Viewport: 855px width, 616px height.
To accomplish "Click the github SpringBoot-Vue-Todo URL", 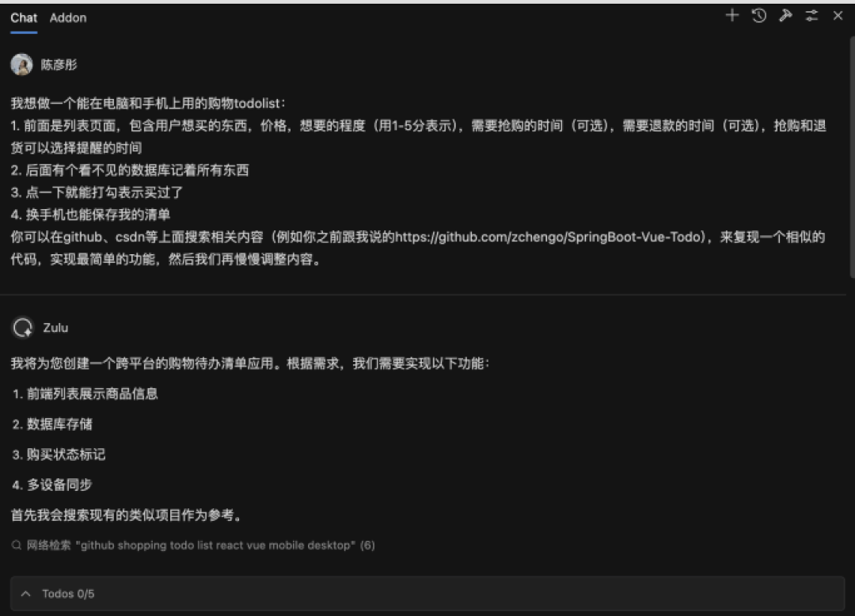I will tap(547, 237).
